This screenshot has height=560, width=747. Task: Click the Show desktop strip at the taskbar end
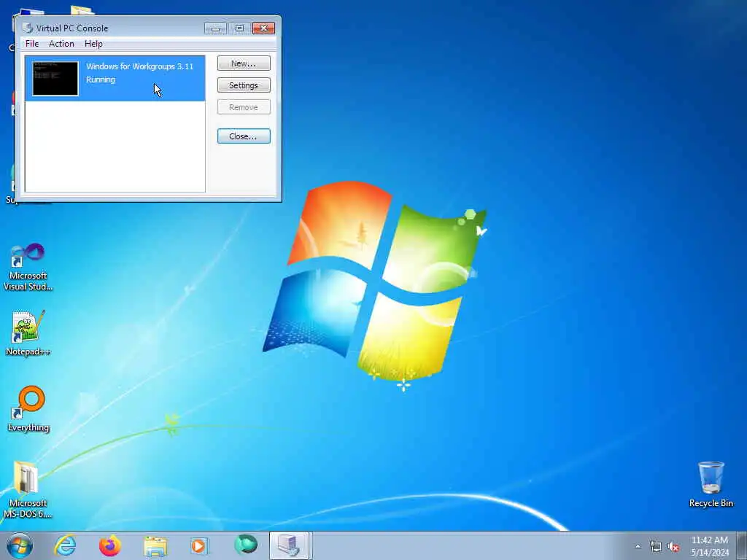pyautogui.click(x=742, y=545)
